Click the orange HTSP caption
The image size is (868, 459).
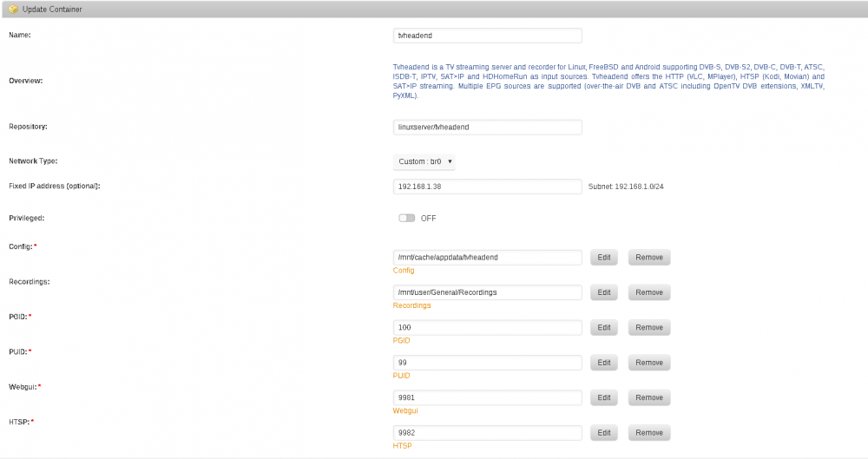[x=402, y=446]
